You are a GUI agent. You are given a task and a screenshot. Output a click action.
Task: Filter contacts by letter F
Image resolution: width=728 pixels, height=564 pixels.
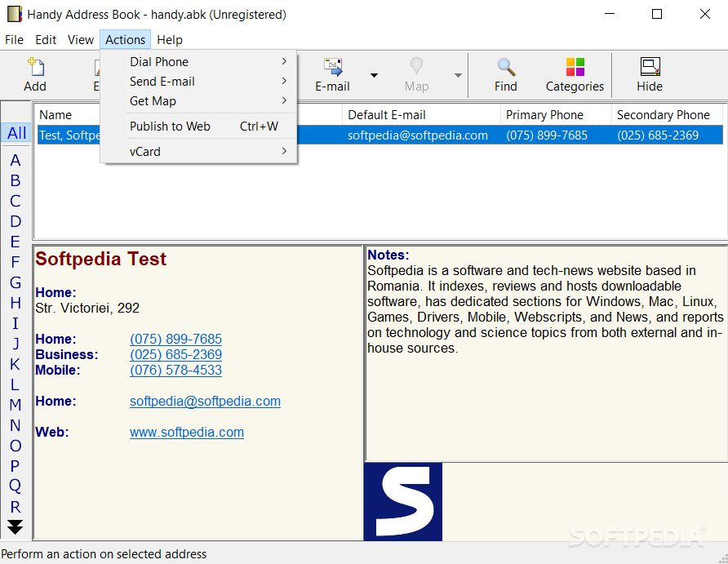[16, 262]
